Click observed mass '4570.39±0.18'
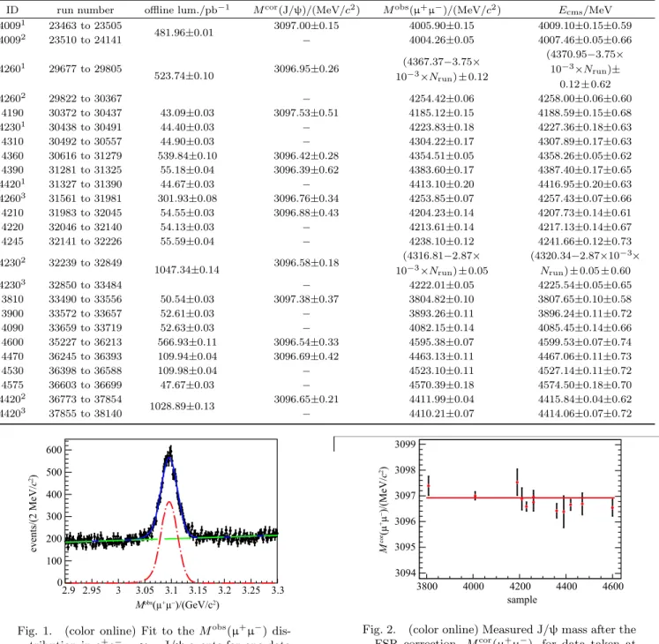Screen dimensions: 659x644 click(x=442, y=385)
